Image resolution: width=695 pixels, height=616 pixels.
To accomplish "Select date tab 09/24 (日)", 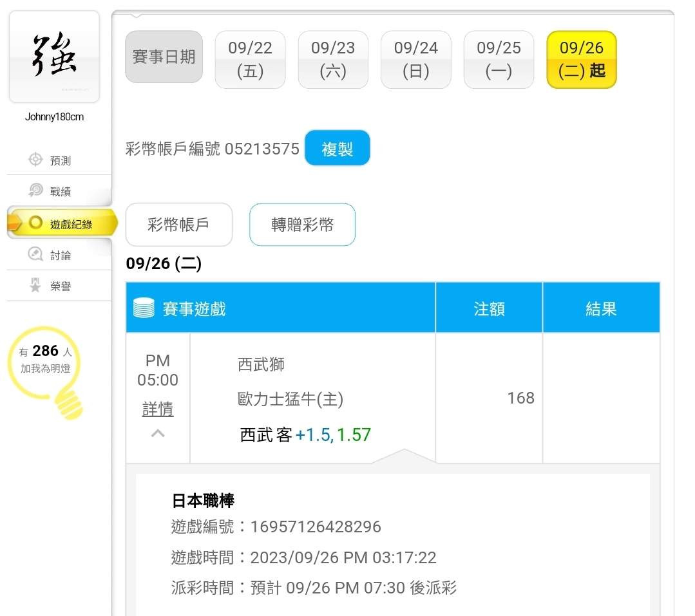I will [415, 59].
